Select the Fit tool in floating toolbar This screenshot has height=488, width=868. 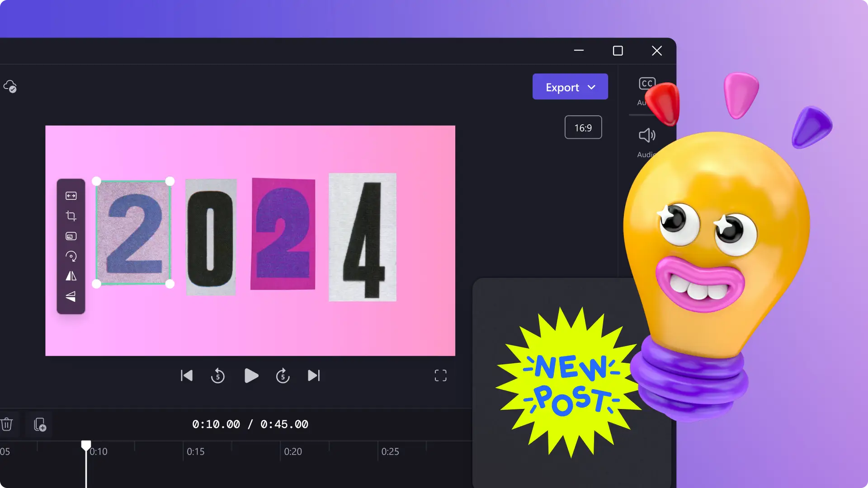[x=71, y=196]
